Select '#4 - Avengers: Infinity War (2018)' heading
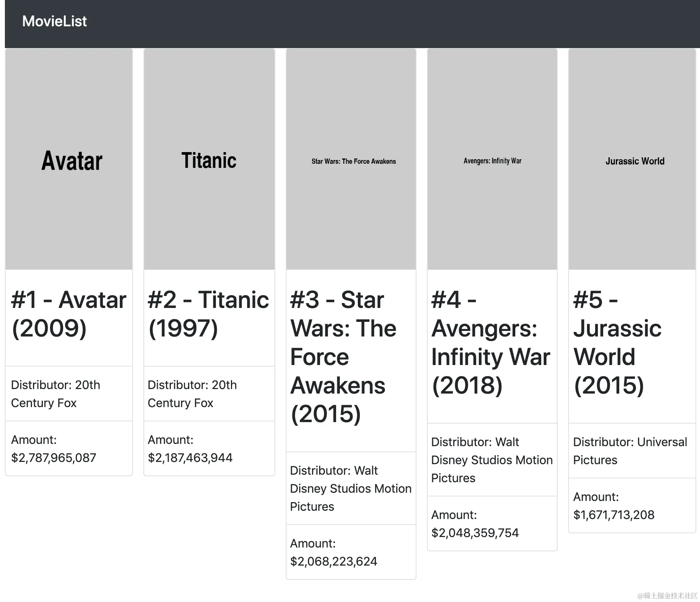Image resolution: width=700 pixels, height=602 pixels. pos(491,342)
